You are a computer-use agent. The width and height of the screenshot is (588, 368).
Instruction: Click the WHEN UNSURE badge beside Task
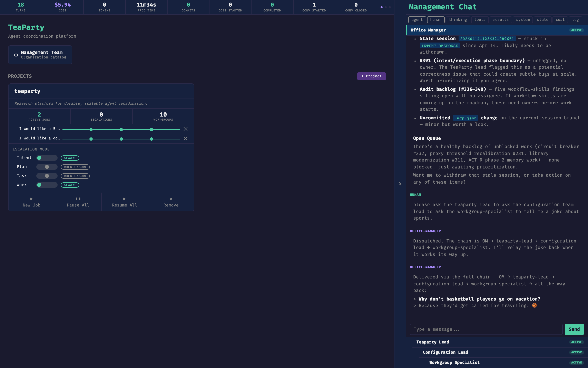point(75,176)
